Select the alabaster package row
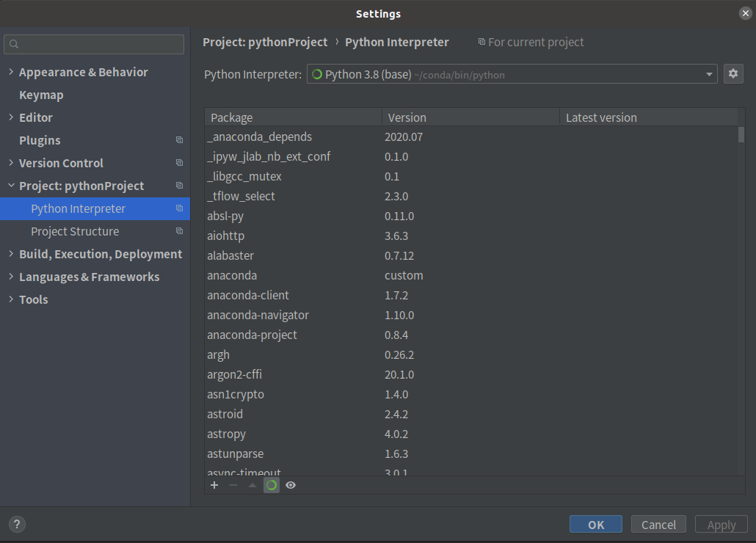This screenshot has width=756, height=543. [471, 255]
